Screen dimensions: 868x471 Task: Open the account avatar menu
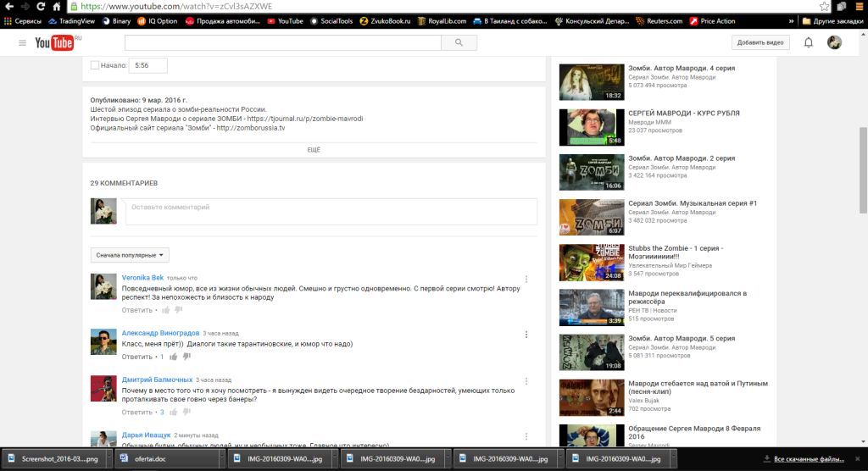[x=834, y=42]
